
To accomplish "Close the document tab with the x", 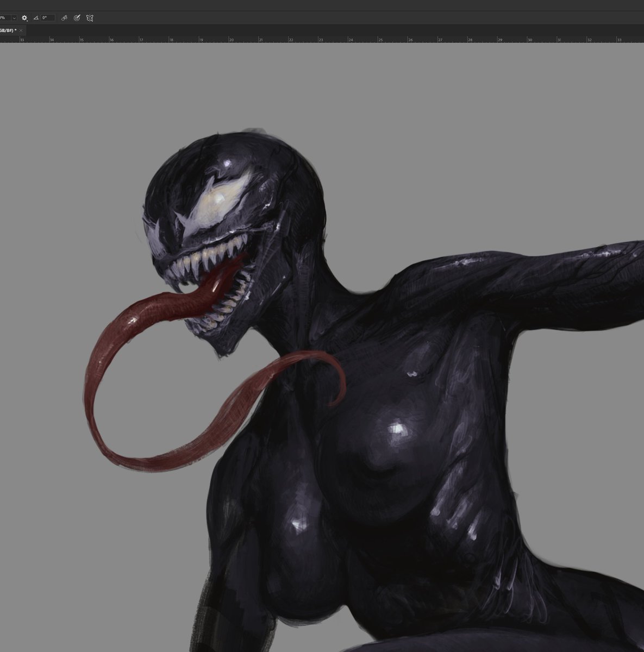I will tap(21, 30).
